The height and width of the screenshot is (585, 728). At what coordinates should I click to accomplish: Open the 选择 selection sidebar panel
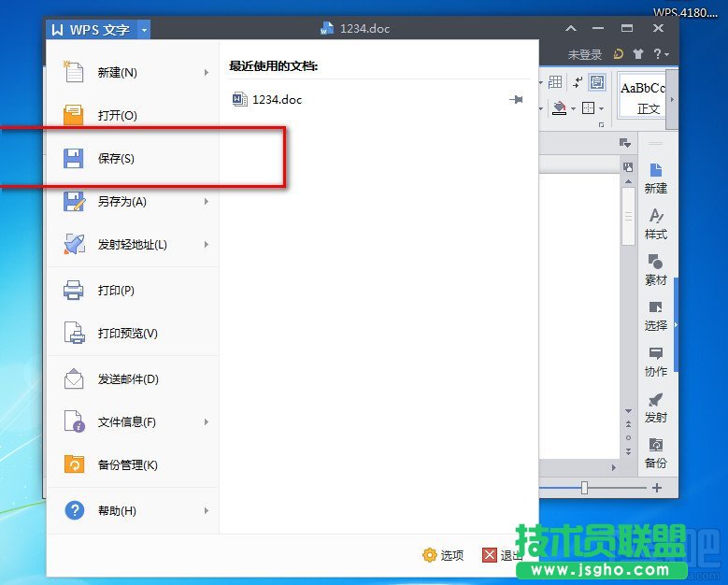655,316
